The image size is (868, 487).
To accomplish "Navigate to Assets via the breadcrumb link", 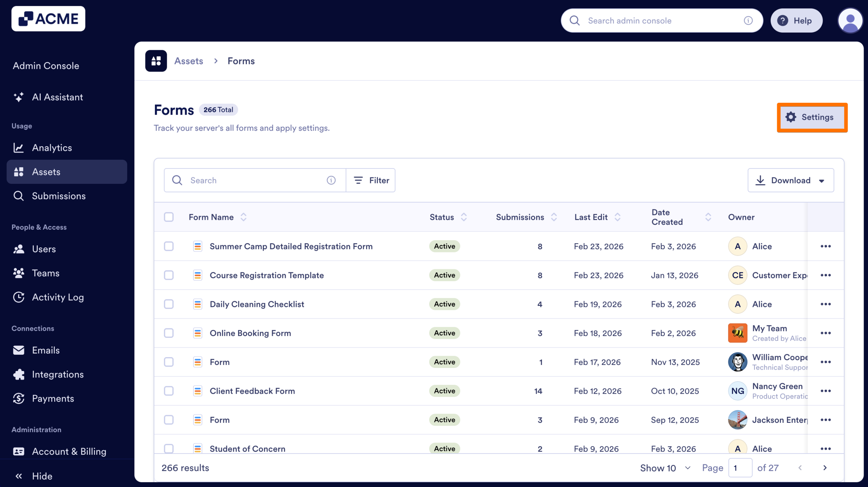I will [189, 61].
